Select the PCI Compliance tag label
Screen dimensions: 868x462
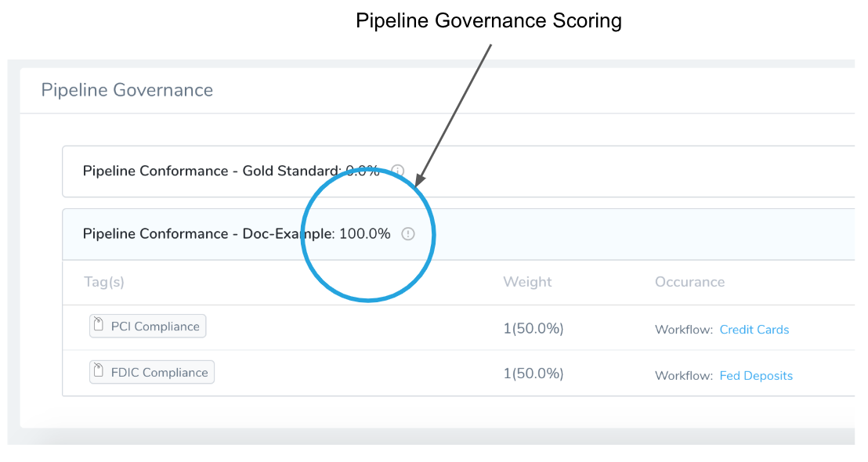click(148, 327)
